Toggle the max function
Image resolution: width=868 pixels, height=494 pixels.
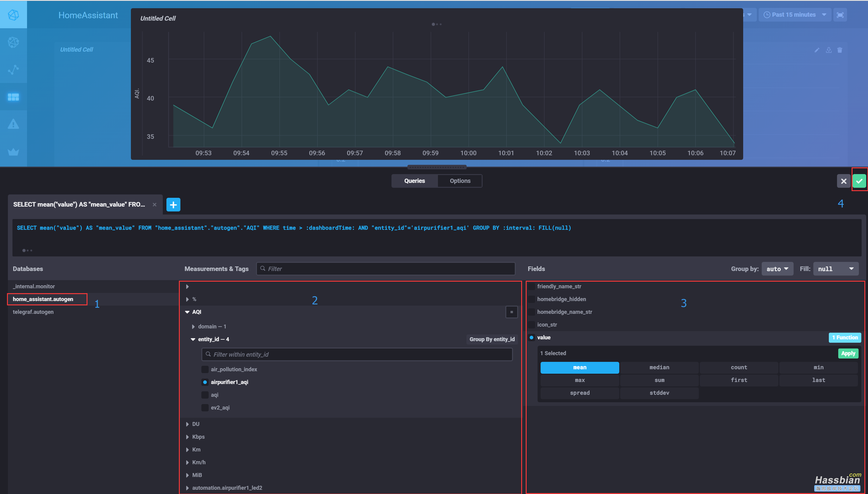579,380
